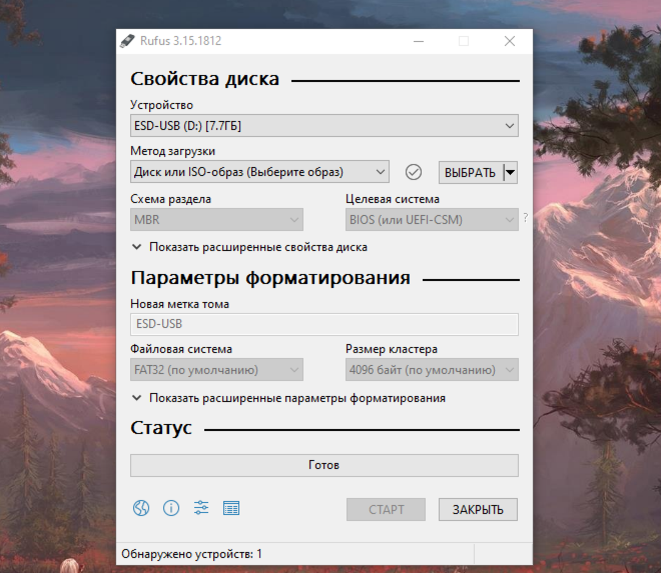Click the question mark next to Целевая система
Viewport: 661px width, 573px height.
[x=526, y=218]
